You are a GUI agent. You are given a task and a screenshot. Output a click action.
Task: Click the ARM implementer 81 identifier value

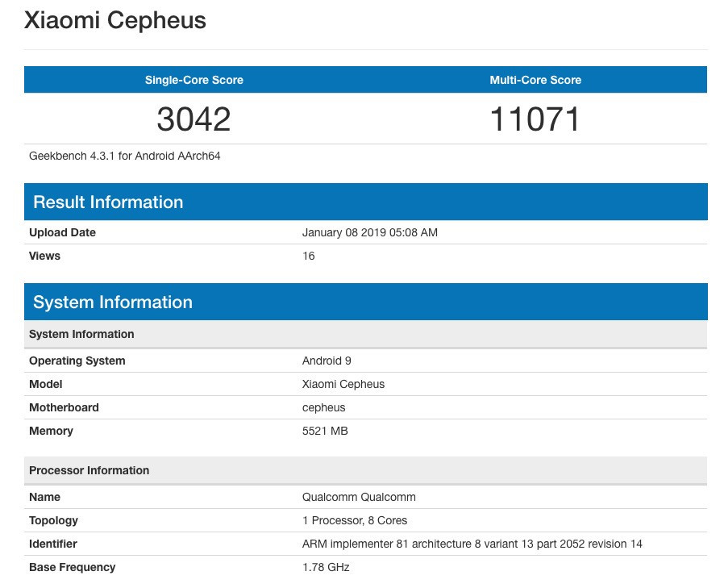[472, 544]
